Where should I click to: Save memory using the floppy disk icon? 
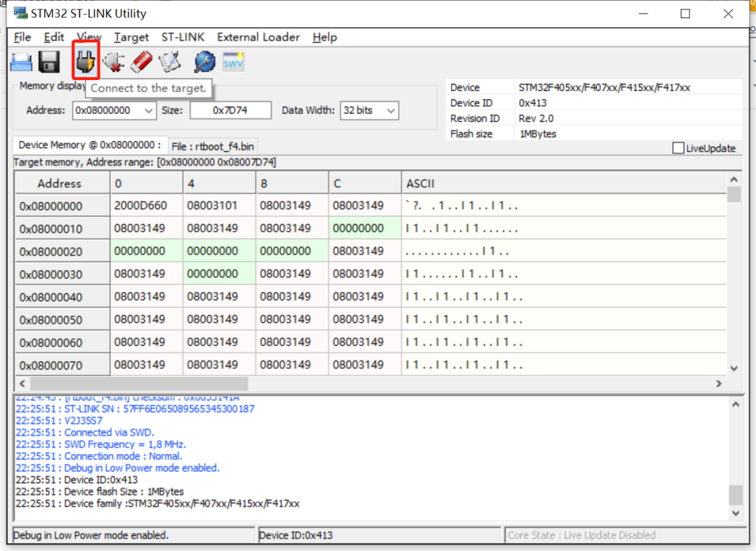click(48, 61)
